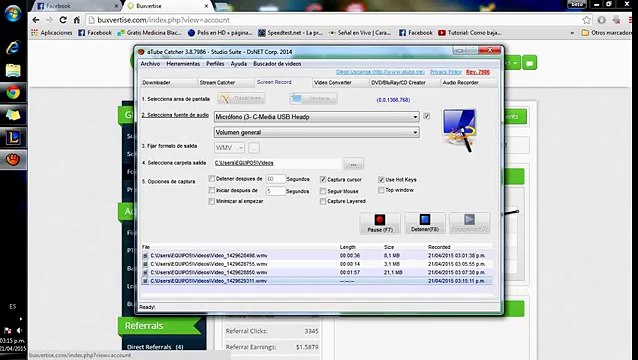The image size is (638, 360).
Task: Open the Archivo menu
Action: (150, 64)
